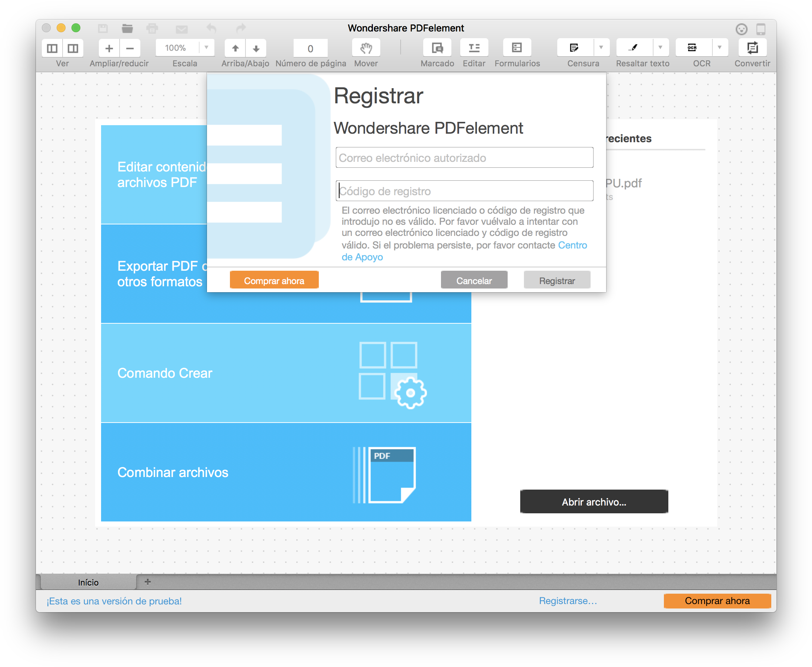Open the Escala zoom percentage dropdown
Viewport: 812px width, 667px height.
click(206, 48)
